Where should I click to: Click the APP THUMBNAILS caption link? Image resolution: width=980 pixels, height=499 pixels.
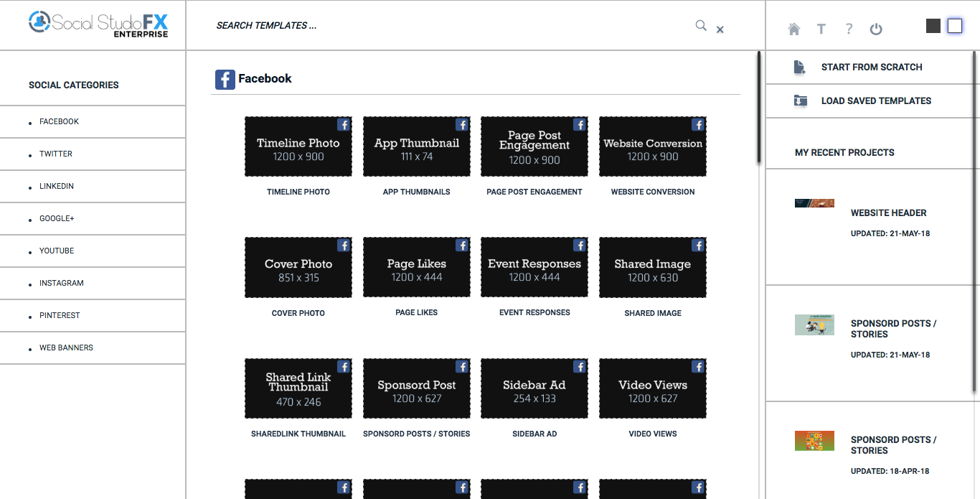point(417,192)
